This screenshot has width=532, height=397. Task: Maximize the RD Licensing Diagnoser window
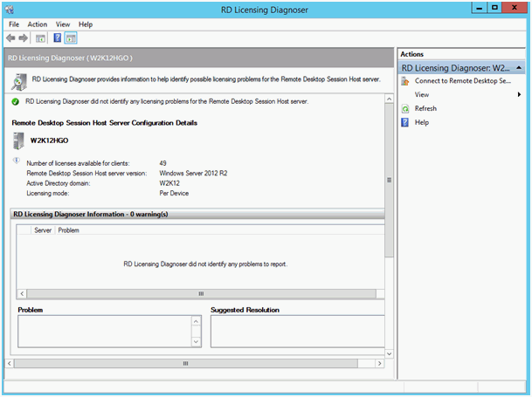(x=494, y=8)
